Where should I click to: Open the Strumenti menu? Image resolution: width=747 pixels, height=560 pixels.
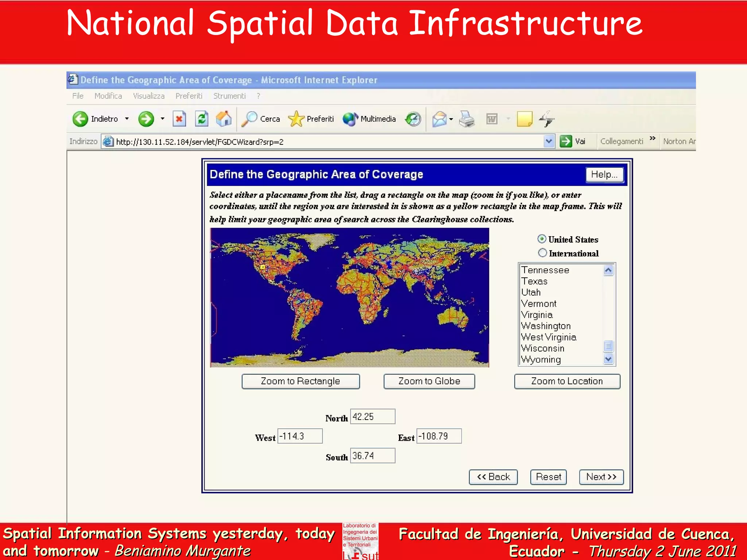click(229, 96)
